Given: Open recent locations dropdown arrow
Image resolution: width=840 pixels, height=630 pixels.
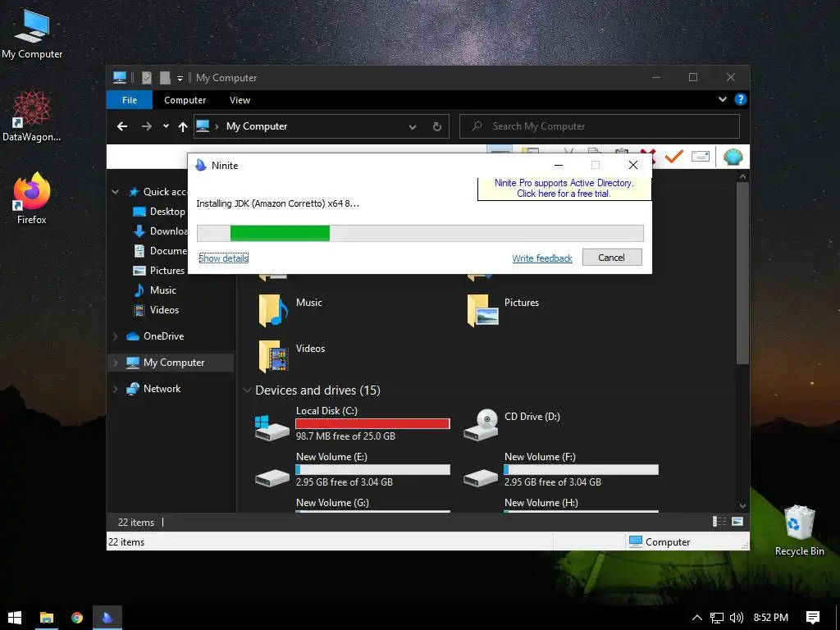Looking at the screenshot, I should click(166, 126).
